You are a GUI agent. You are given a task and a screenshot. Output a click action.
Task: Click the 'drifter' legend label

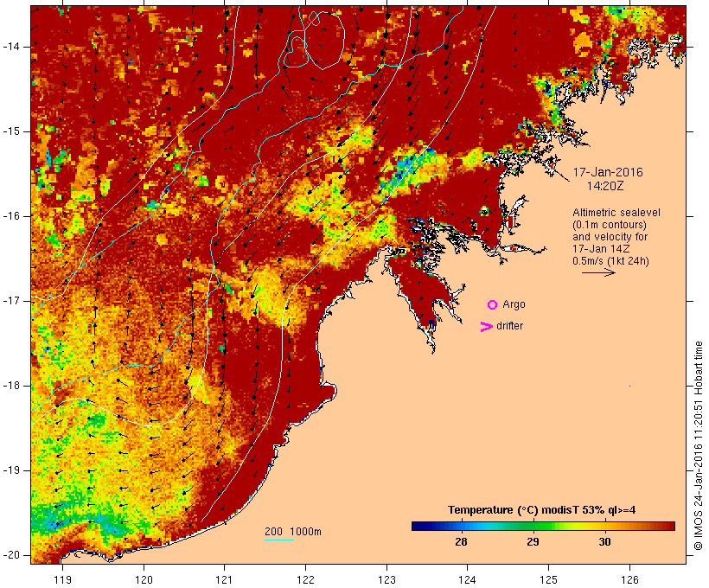pyautogui.click(x=509, y=326)
